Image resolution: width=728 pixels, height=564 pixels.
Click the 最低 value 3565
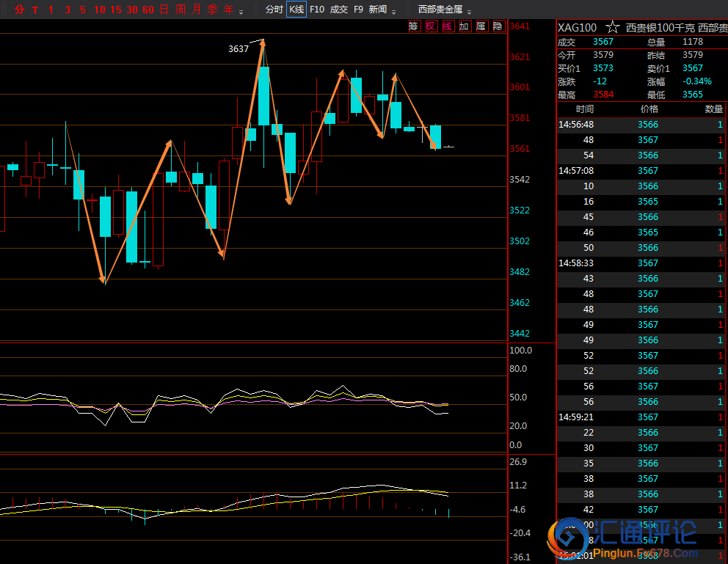tap(693, 95)
